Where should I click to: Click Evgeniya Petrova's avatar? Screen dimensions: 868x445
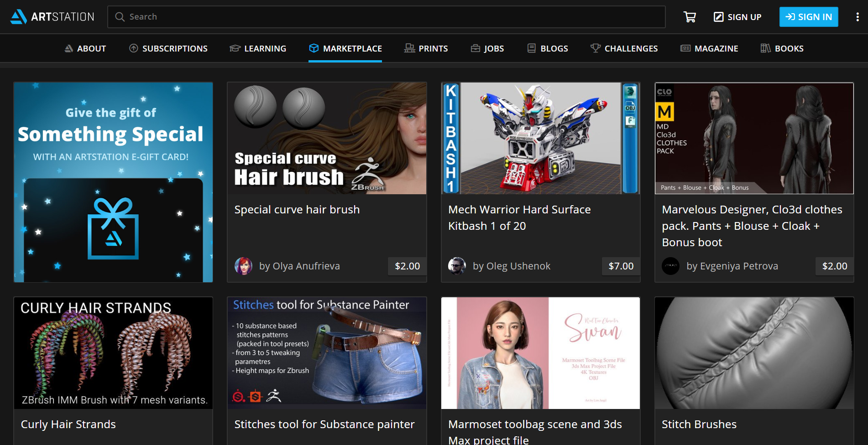(670, 266)
